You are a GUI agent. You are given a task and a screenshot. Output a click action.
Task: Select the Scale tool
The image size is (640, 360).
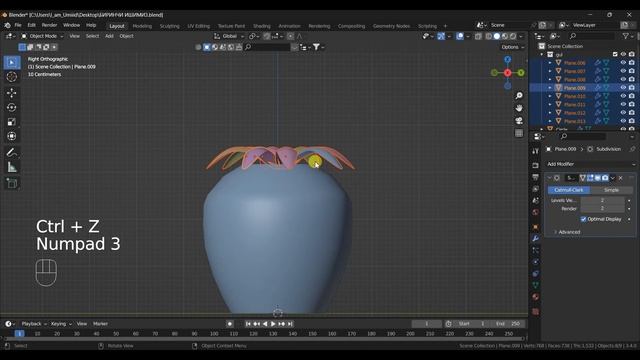point(12,122)
